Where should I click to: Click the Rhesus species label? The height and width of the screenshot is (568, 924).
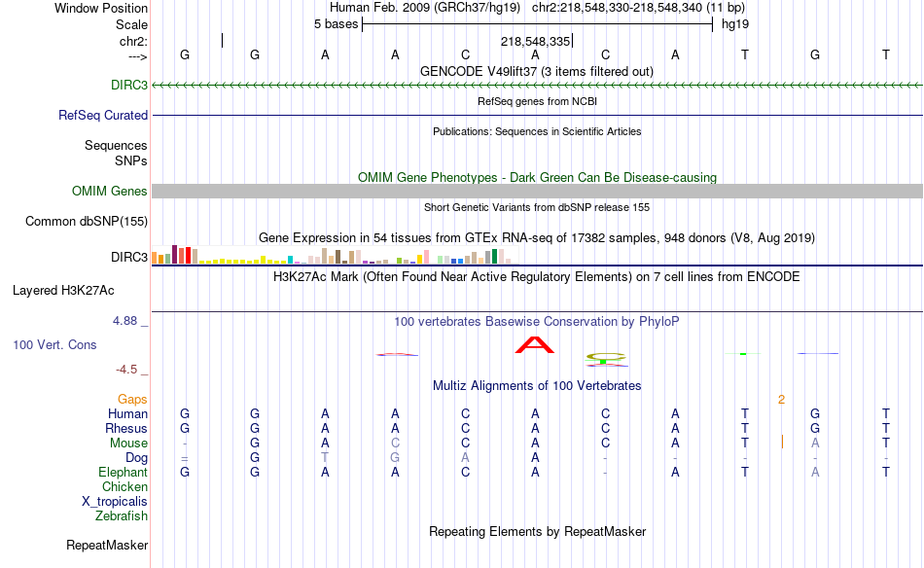point(126,428)
